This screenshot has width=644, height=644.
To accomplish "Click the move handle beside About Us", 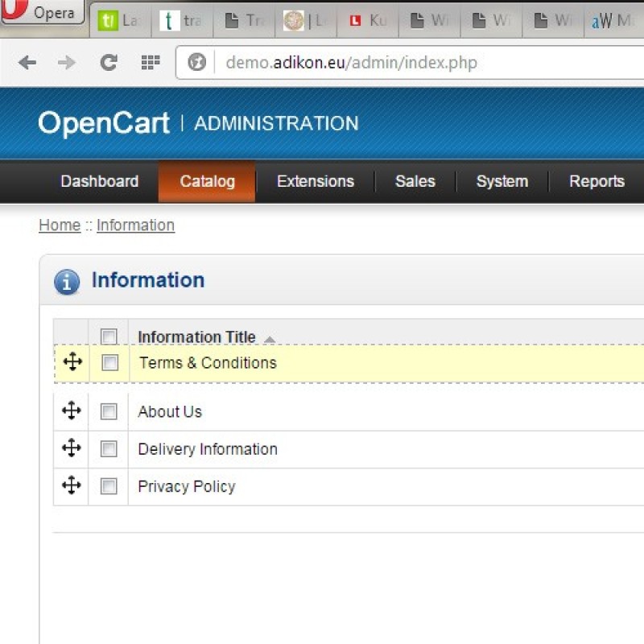I will point(71,411).
